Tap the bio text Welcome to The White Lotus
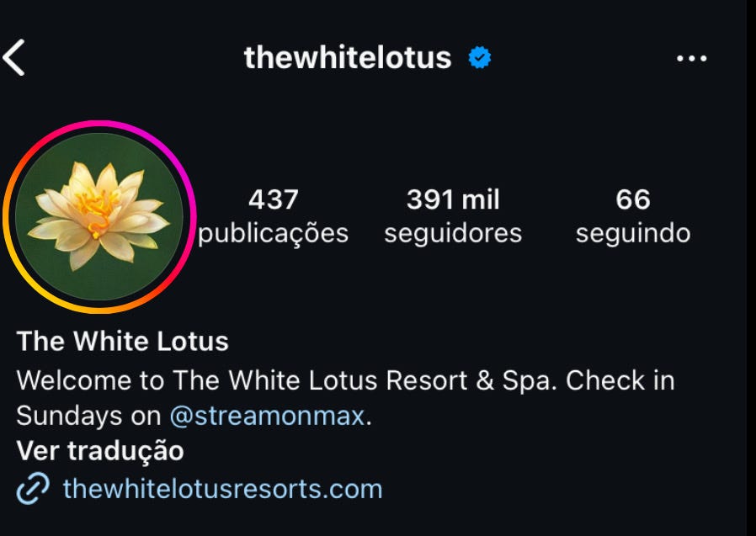 pos(197,380)
